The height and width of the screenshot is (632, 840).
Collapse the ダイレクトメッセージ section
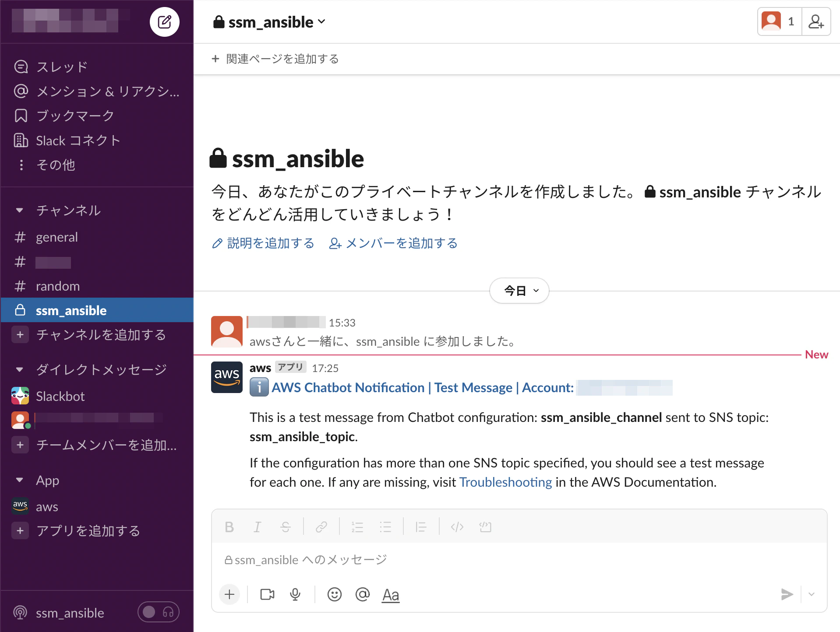[x=20, y=369]
